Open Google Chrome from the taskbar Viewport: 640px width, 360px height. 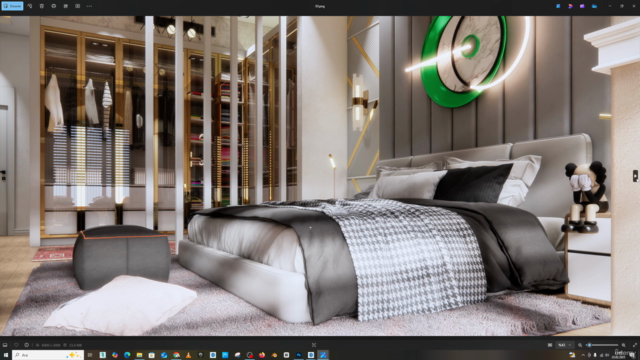click(x=176, y=355)
